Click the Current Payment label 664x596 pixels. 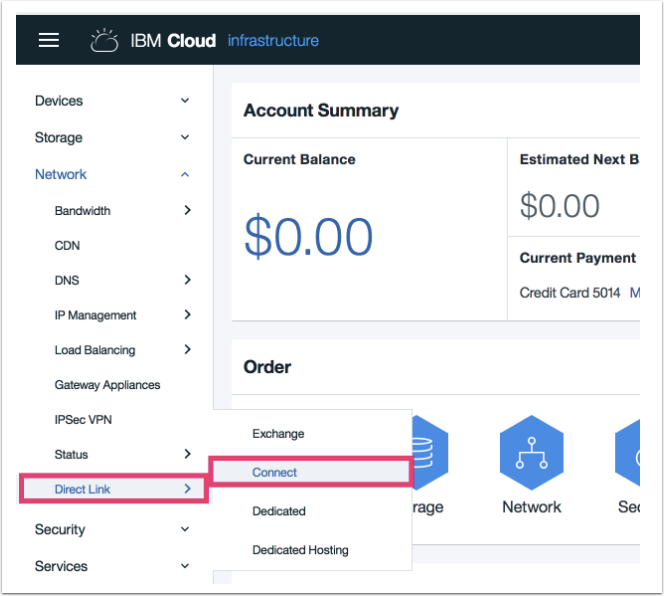point(578,258)
